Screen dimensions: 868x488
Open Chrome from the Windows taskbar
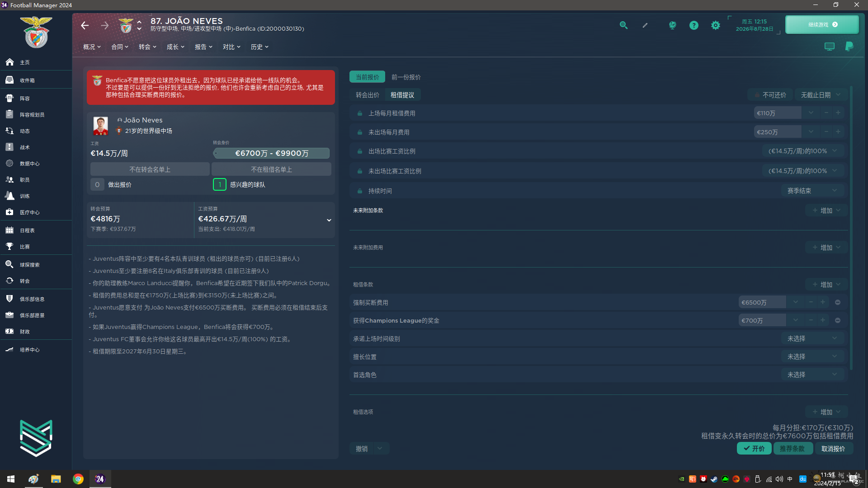[78, 479]
